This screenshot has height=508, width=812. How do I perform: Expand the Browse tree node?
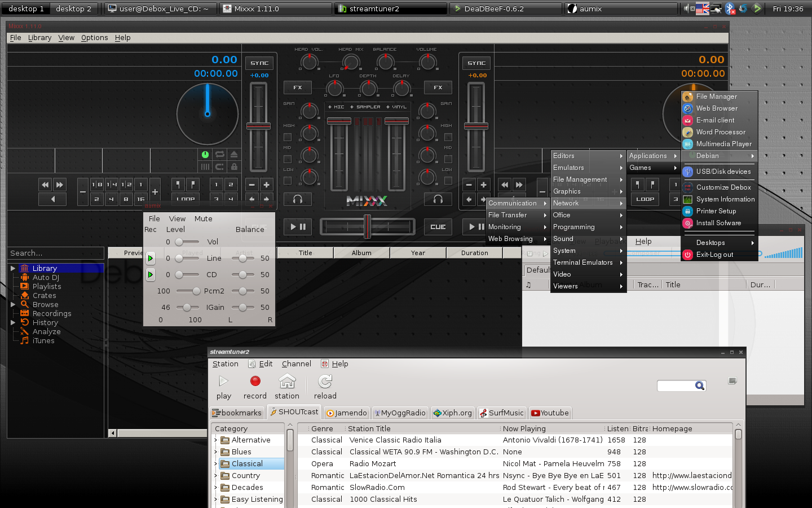(x=13, y=305)
